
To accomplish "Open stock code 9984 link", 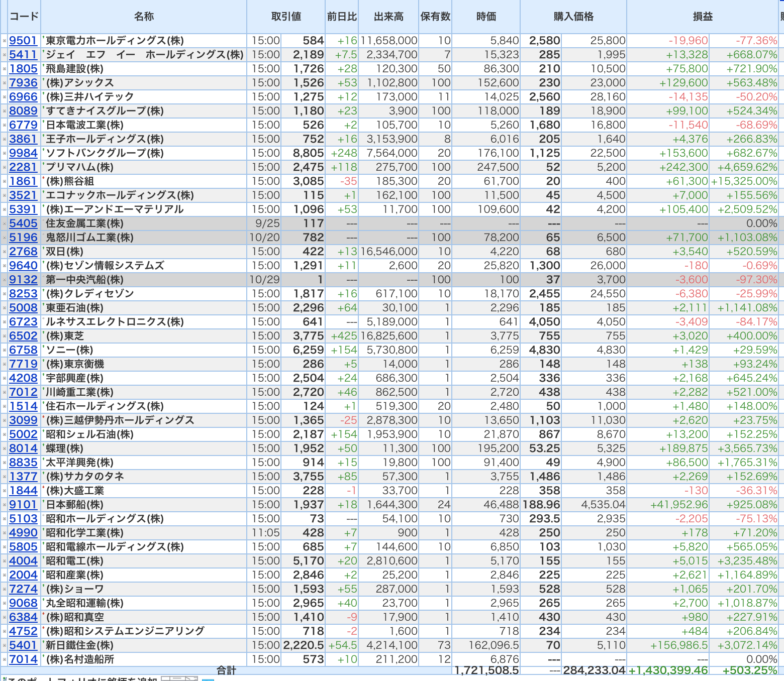I will (x=23, y=153).
